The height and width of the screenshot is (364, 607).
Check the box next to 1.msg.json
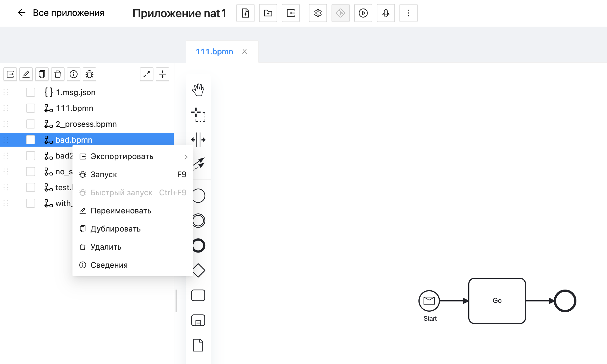(x=31, y=92)
